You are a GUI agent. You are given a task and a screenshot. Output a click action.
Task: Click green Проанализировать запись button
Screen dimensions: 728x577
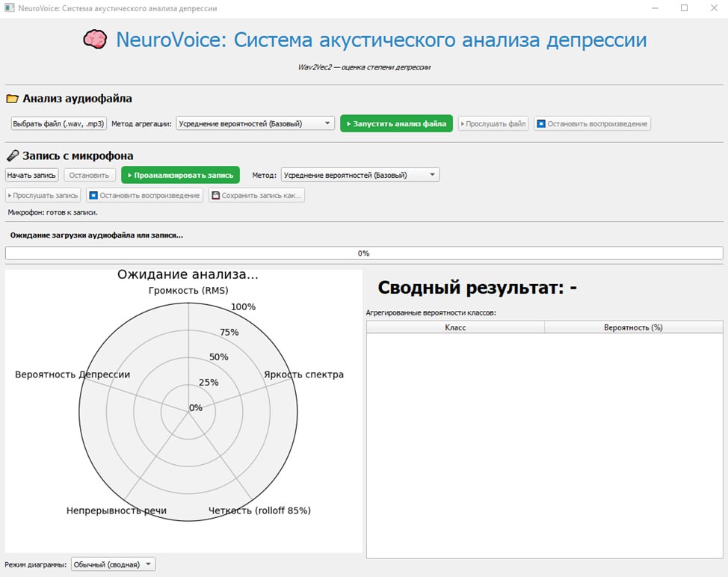(180, 175)
